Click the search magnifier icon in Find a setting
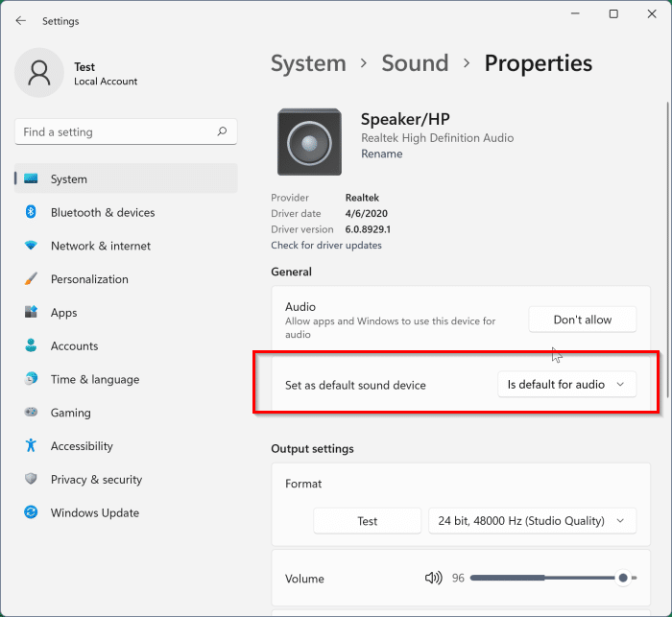The image size is (672, 617). 222,131
